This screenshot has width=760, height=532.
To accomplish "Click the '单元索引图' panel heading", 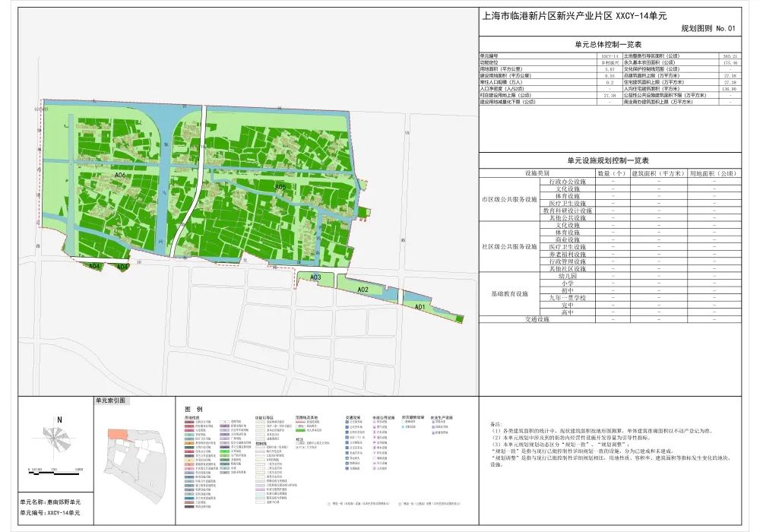I will pyautogui.click(x=110, y=401).
